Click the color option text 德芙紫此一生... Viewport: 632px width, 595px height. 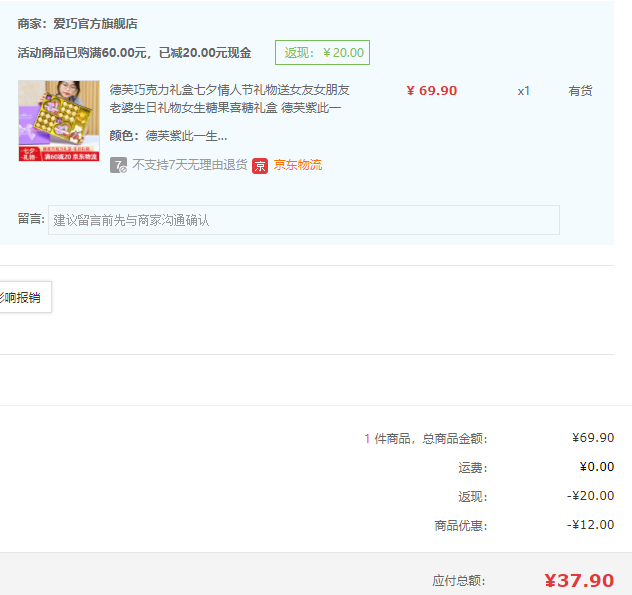(x=186, y=136)
